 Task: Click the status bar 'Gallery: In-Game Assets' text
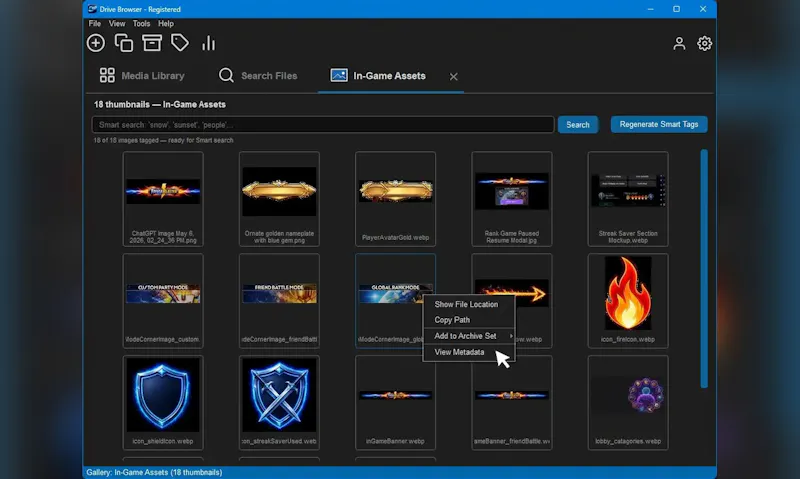[x=154, y=472]
